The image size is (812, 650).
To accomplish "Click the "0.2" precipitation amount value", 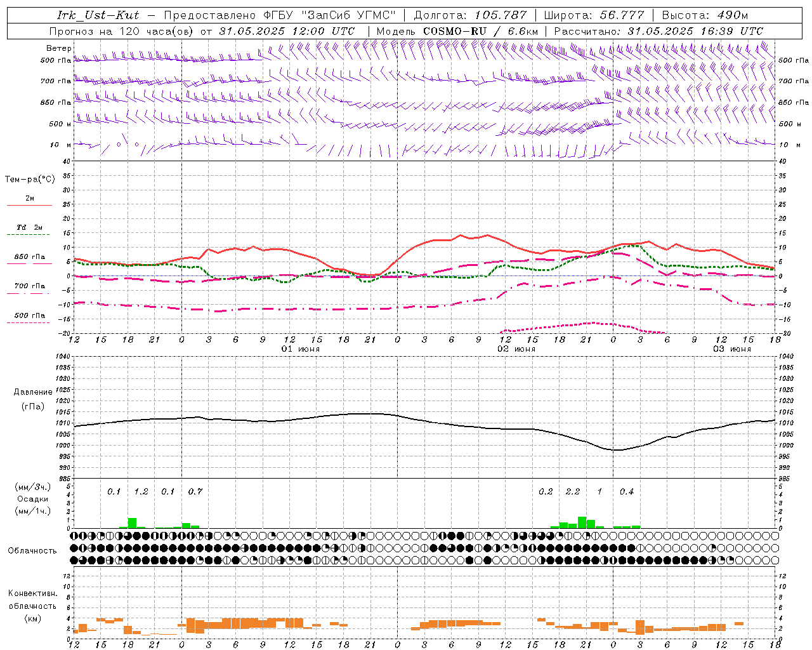I will point(546,491).
